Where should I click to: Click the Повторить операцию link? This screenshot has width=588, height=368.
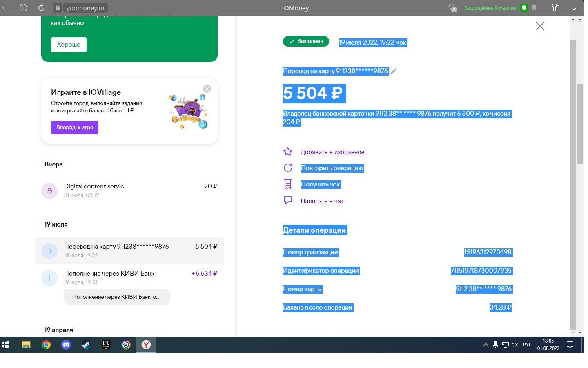(332, 168)
